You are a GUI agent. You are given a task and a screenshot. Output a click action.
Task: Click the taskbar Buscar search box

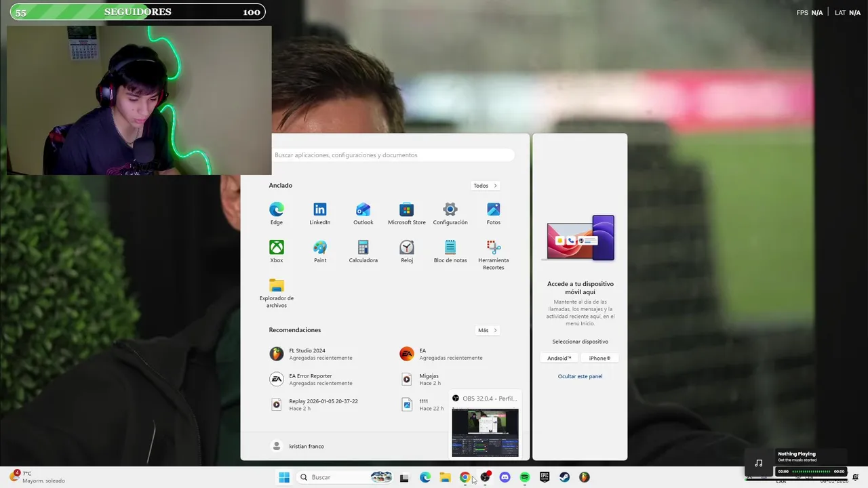[x=346, y=477]
